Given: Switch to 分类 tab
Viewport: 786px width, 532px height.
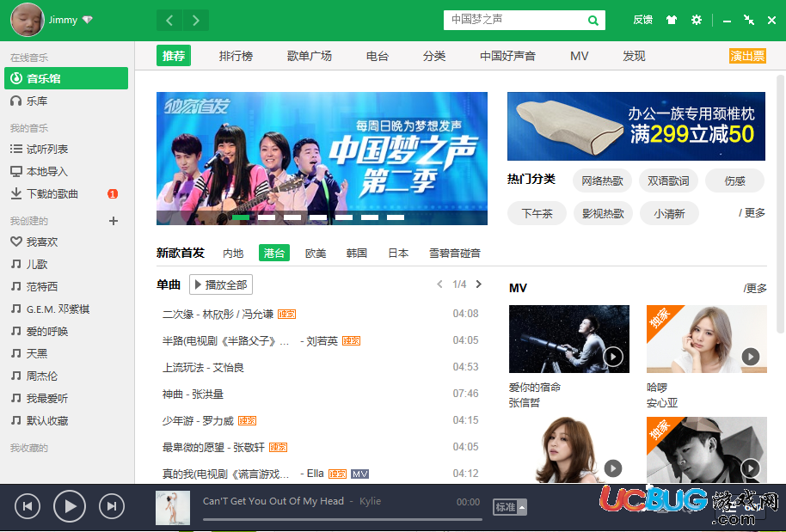Looking at the screenshot, I should tap(434, 56).
